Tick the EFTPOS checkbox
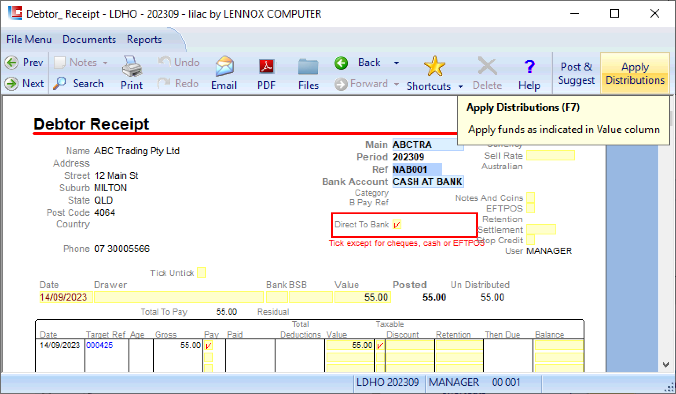This screenshot has width=676, height=394. coord(531,208)
